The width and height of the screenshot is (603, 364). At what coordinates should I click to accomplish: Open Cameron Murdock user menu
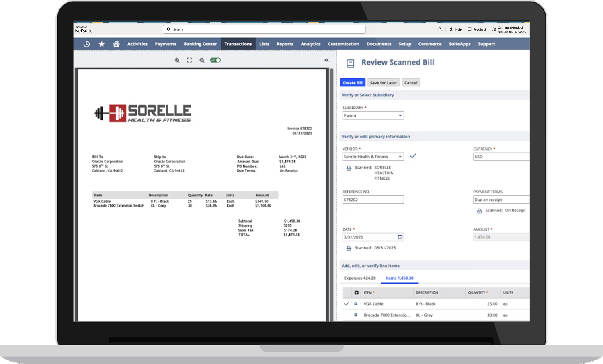tap(509, 29)
